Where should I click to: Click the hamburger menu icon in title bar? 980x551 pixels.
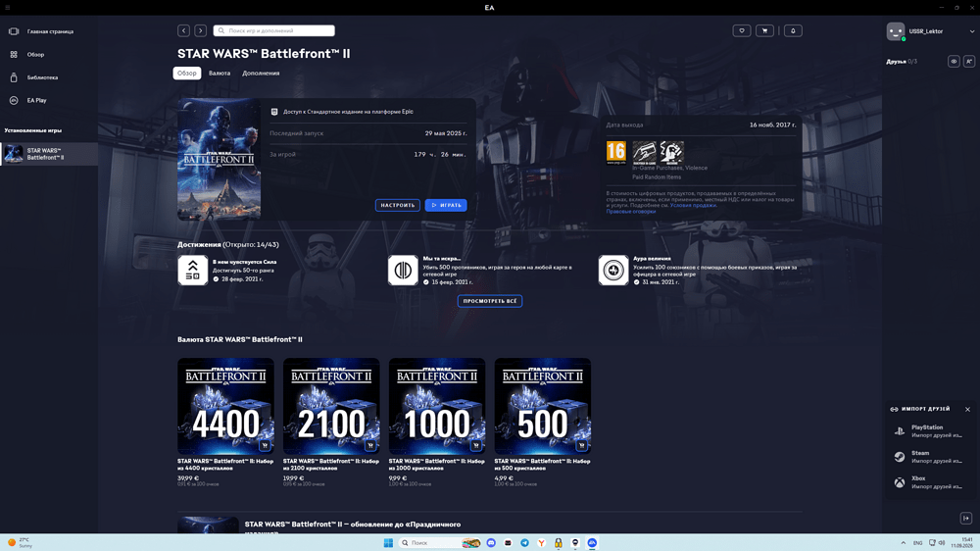point(8,8)
